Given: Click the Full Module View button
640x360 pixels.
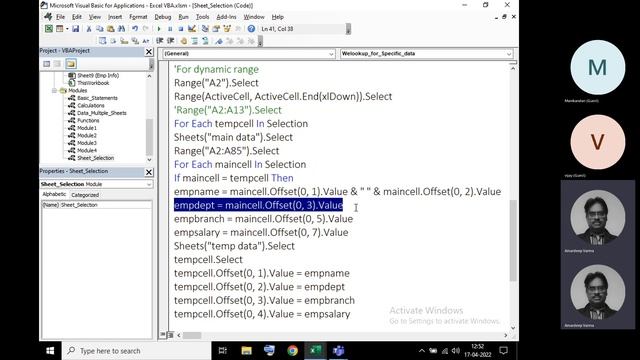Looking at the screenshot, I should tap(170, 335).
